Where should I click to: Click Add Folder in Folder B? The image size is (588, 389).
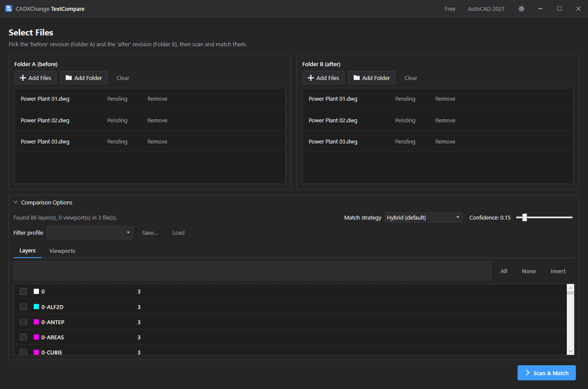pos(372,78)
